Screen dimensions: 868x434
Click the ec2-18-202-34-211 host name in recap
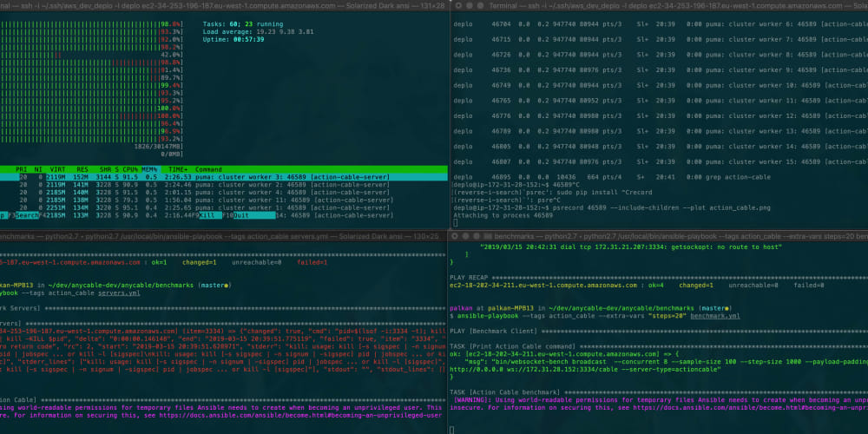[543, 286]
